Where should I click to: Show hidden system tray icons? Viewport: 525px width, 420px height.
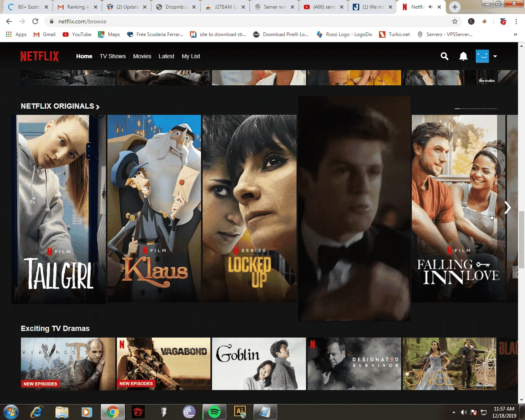[x=454, y=412]
